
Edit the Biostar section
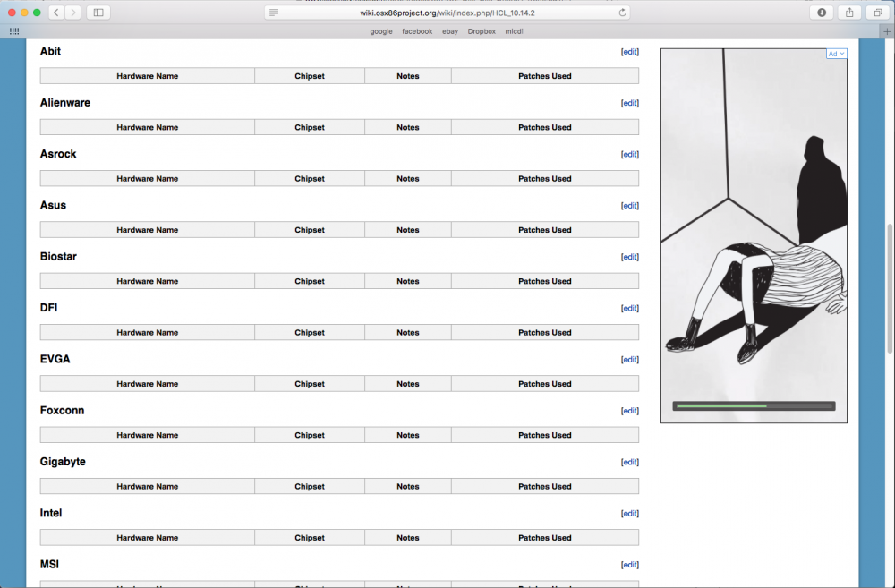(629, 258)
